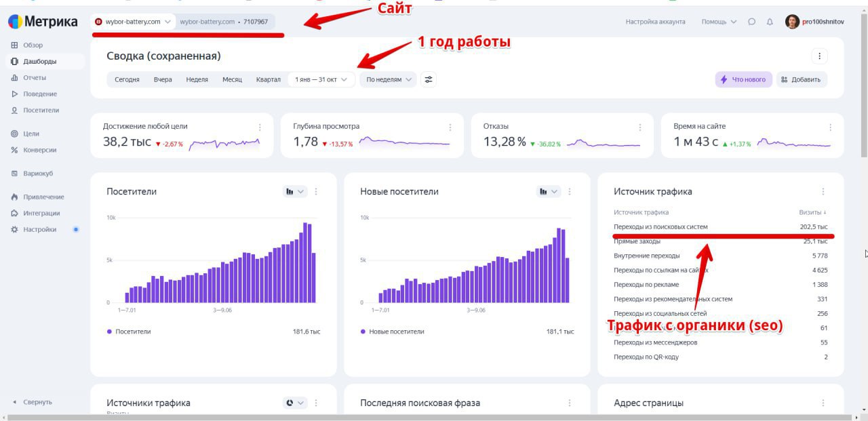Open the Обзор section icon
Image resolution: width=868 pixels, height=421 pixels.
pyautogui.click(x=14, y=45)
